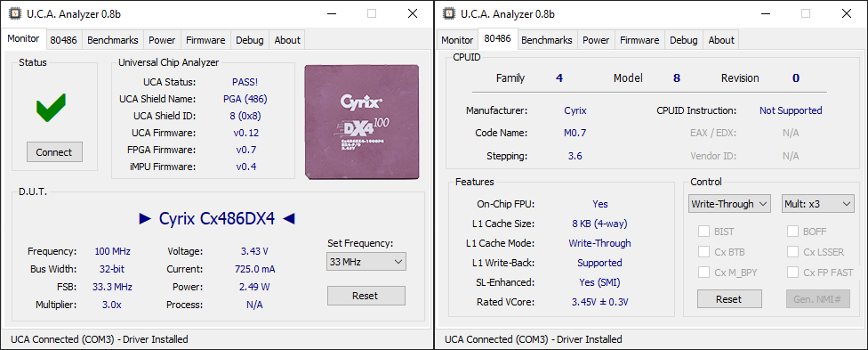Close the left U.C.A. Analyzer window

[413, 14]
